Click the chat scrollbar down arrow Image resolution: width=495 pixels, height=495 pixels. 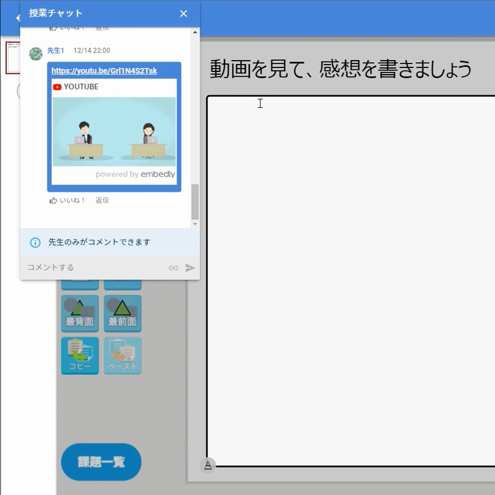coord(195,224)
